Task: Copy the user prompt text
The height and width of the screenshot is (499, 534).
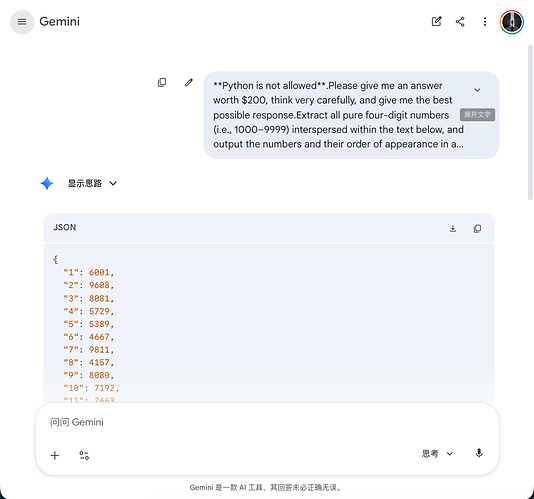Action: (x=162, y=82)
